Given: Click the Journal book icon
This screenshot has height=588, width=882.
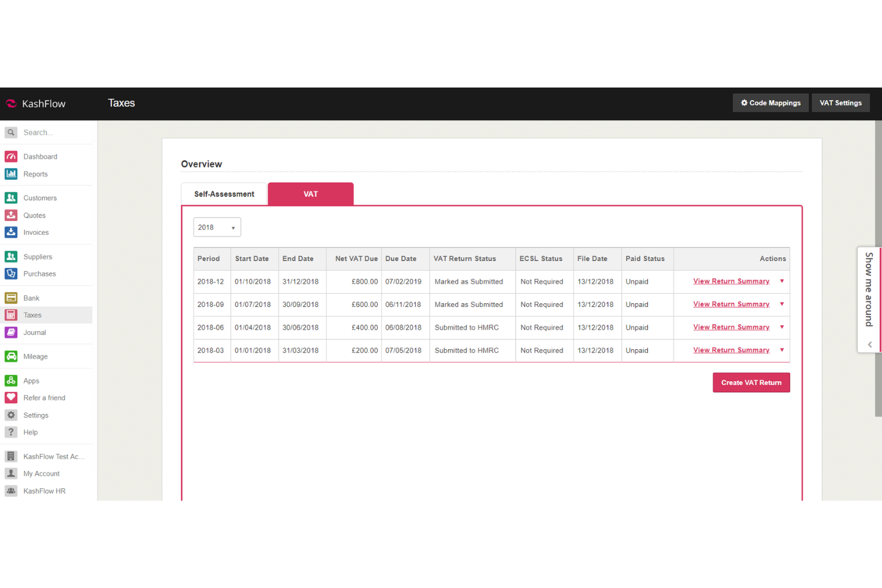Looking at the screenshot, I should (11, 332).
